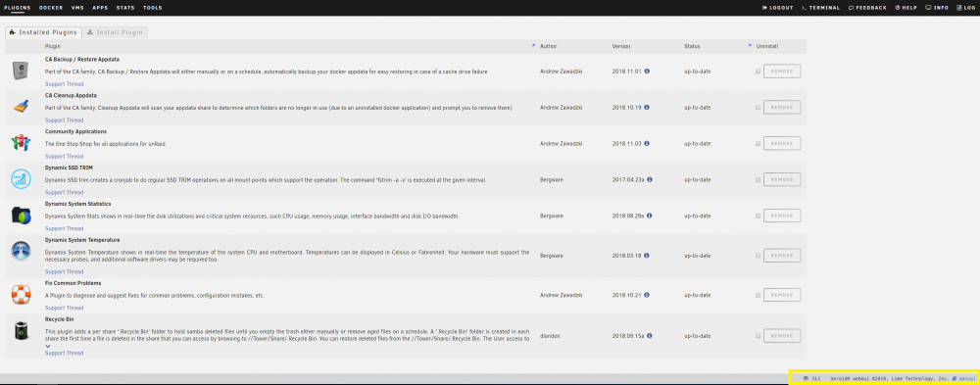Open the Terminal from the top bar

pyautogui.click(x=820, y=8)
